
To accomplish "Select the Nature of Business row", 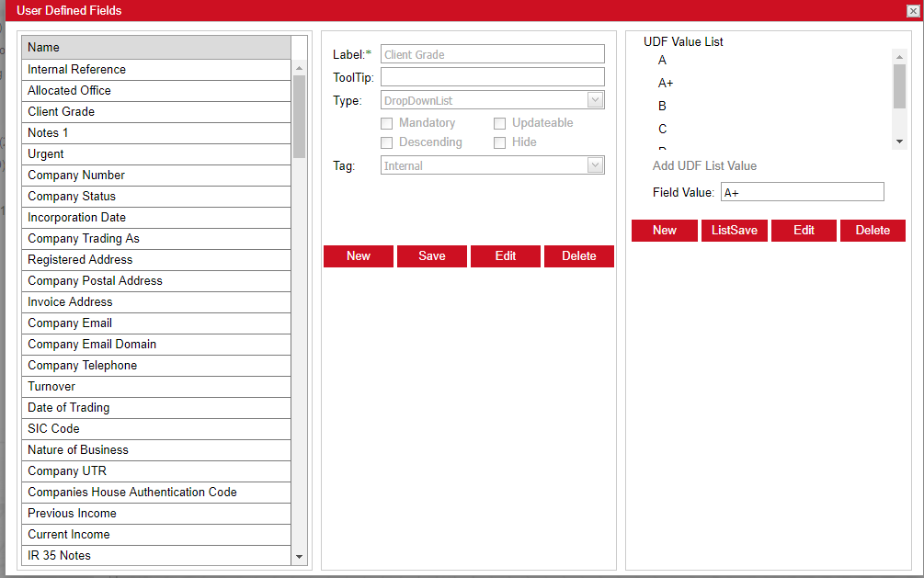I will 156,450.
